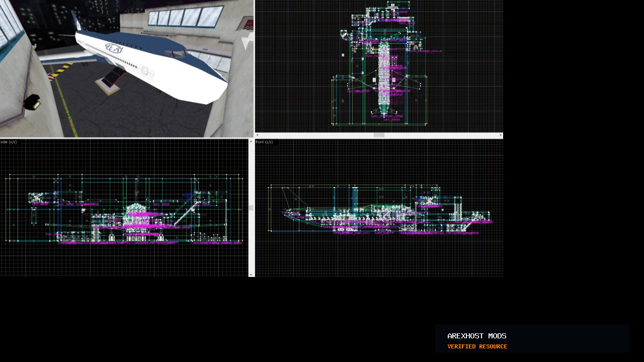Click the right arrow of the top view's horizontal scrollbar
Screen dimensions: 644x362
tap(501, 135)
